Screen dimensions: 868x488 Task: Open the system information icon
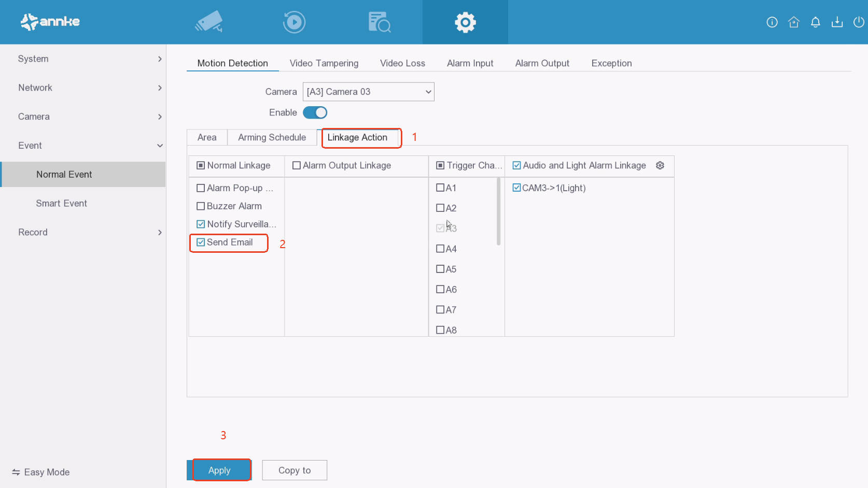pyautogui.click(x=772, y=22)
